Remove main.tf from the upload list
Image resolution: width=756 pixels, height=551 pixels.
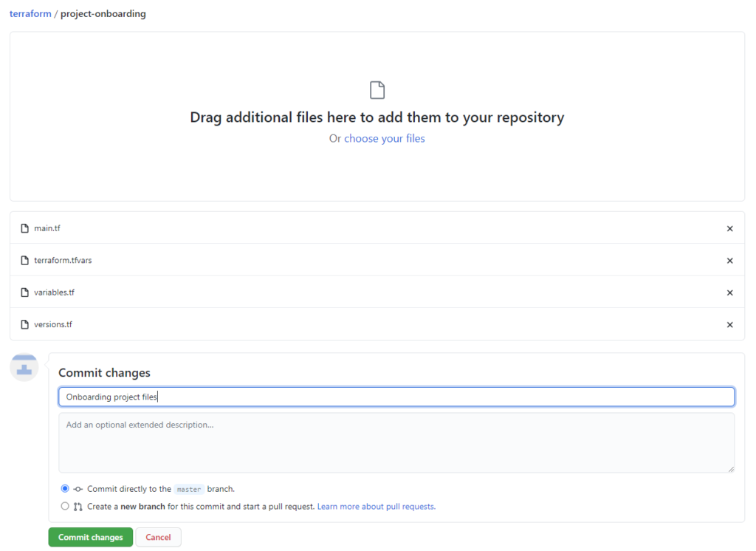(729, 229)
